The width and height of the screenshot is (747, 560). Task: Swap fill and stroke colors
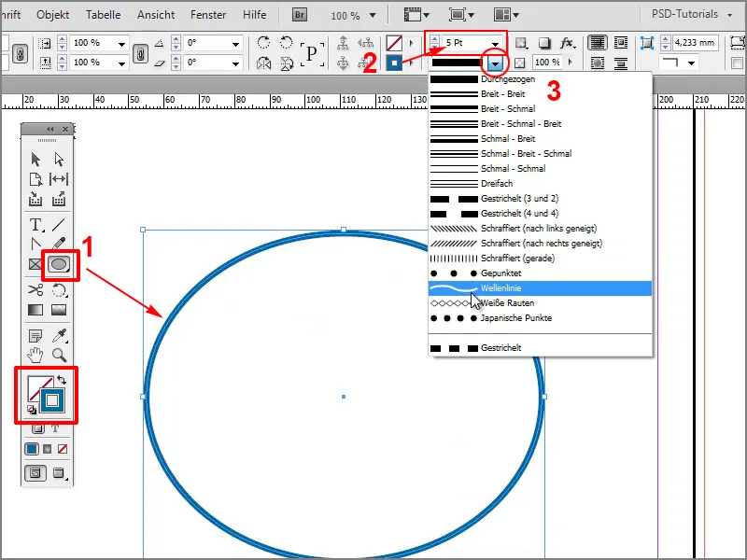[62, 380]
